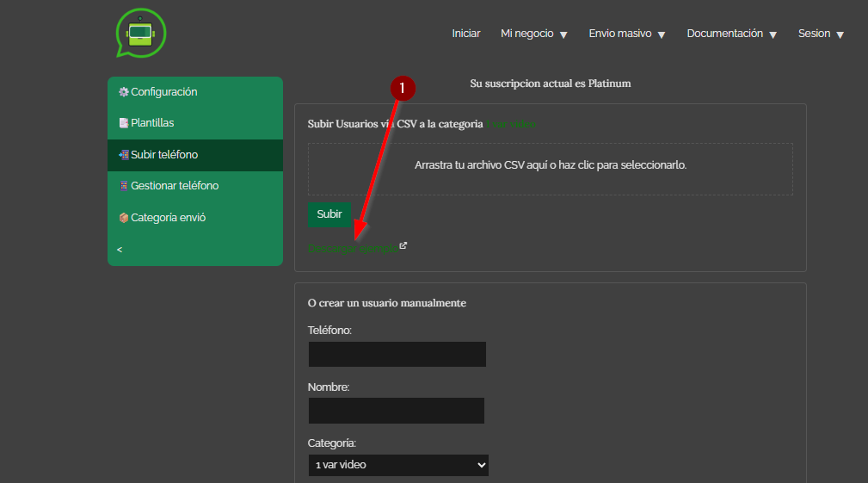This screenshot has width=868, height=483.
Task: Click the WhatsApp robot logo
Action: tap(140, 34)
